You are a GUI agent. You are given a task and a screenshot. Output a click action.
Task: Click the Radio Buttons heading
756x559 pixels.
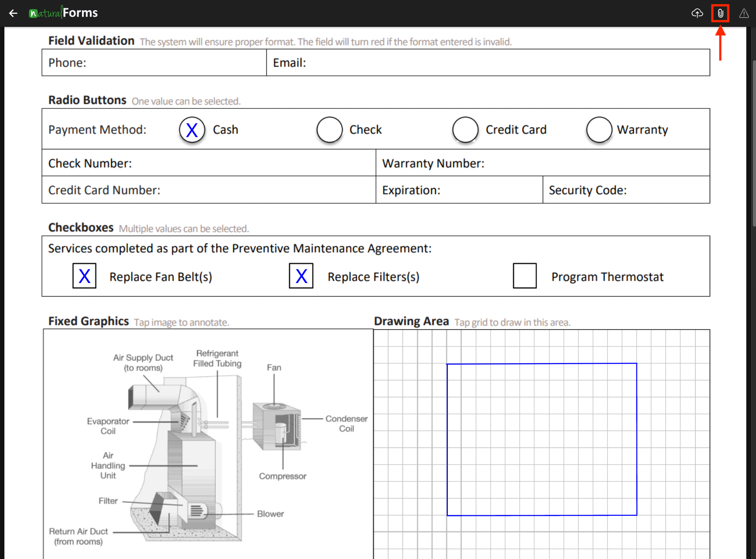coord(87,100)
